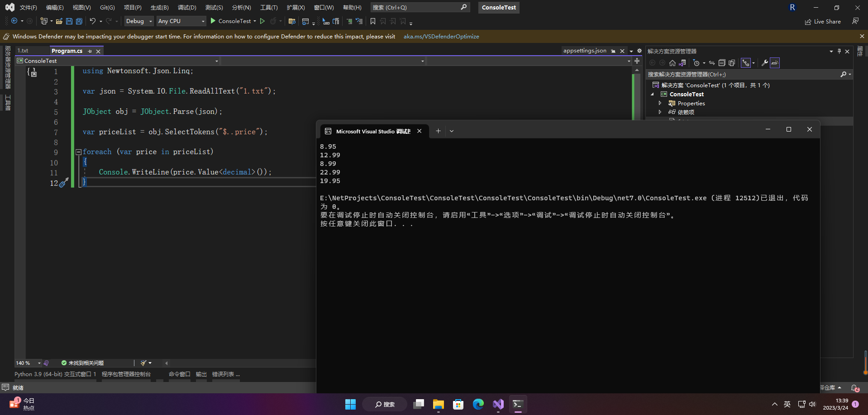The image size is (868, 415).
Task: Click the Live Share button
Action: (x=823, y=22)
